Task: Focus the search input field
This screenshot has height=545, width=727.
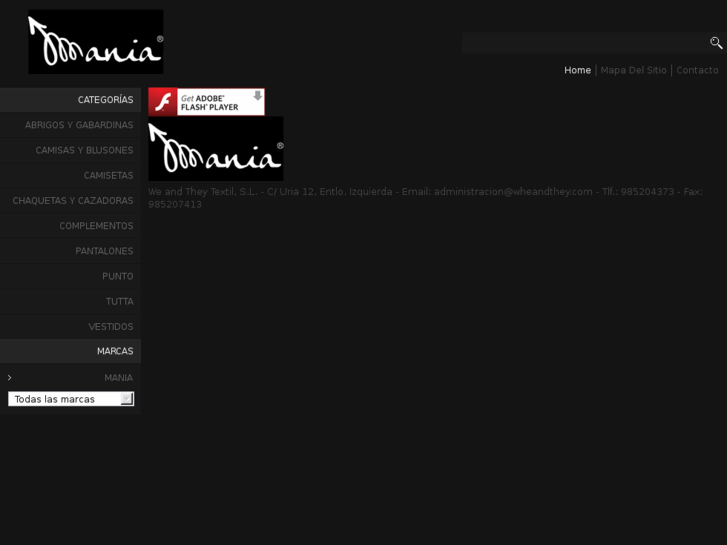Action: (x=585, y=43)
